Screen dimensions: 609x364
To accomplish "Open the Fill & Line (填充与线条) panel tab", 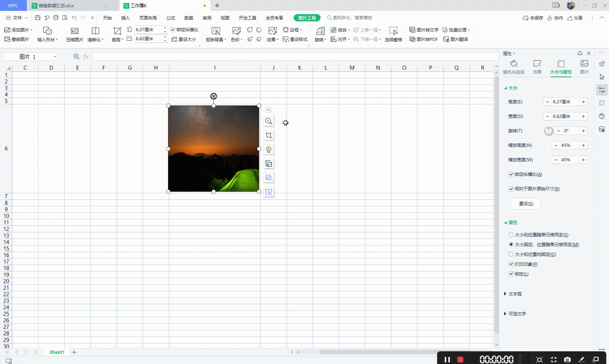I will coord(514,67).
